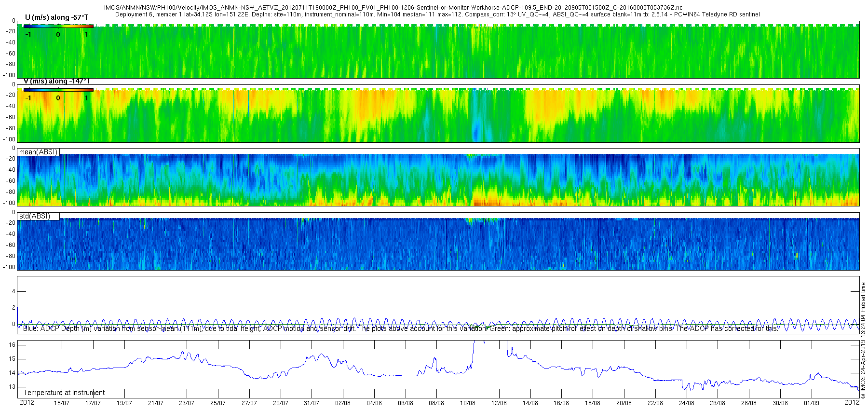The width and height of the screenshot is (868, 410).
Task: Click the blue ADCP depth variation caption
Action: tap(400, 328)
